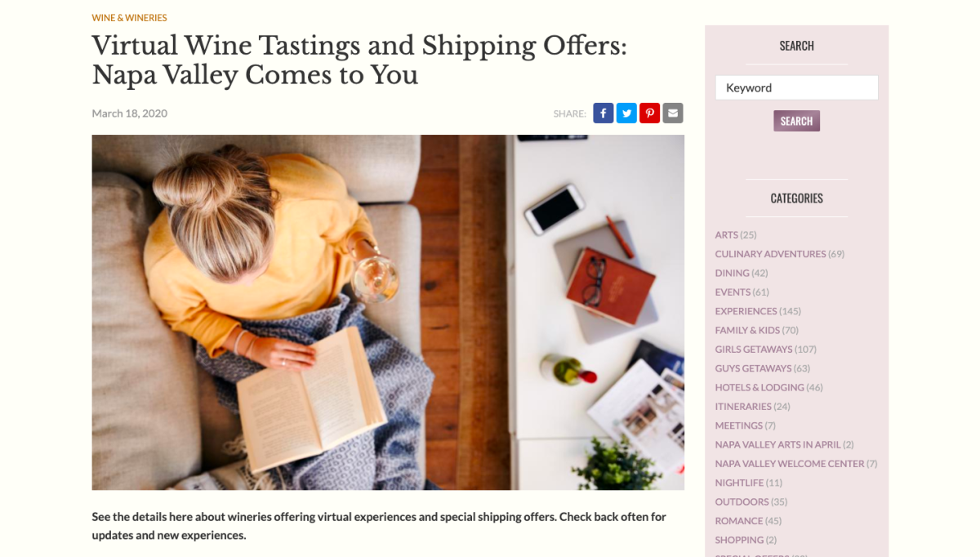Viewport: 980px width, 557px height.
Task: Open the Arts category
Action: tap(726, 235)
